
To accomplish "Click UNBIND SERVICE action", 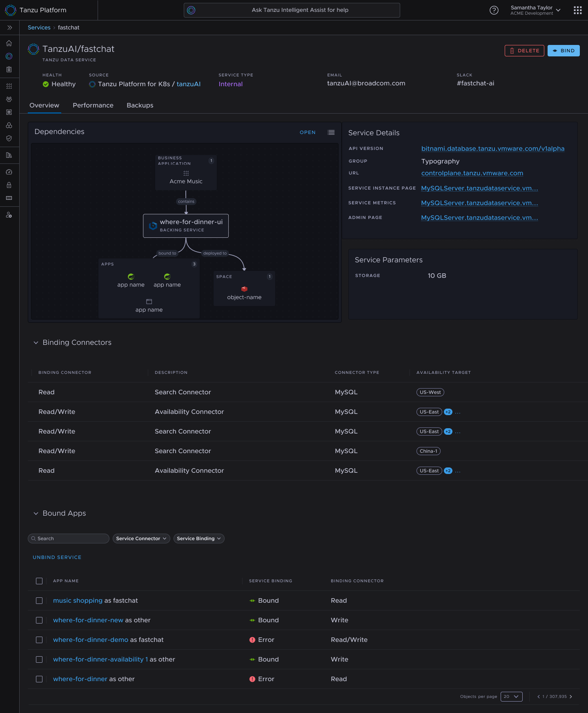I will pyautogui.click(x=57, y=557).
